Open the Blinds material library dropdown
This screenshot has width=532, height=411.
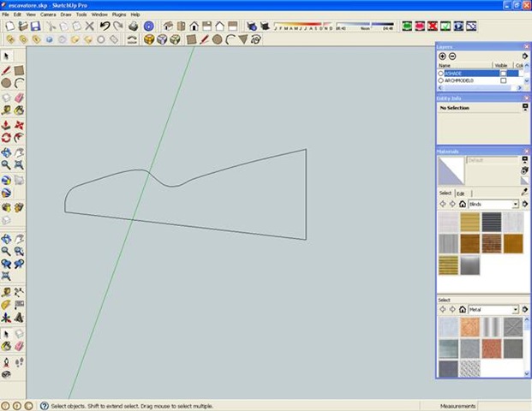tap(516, 205)
